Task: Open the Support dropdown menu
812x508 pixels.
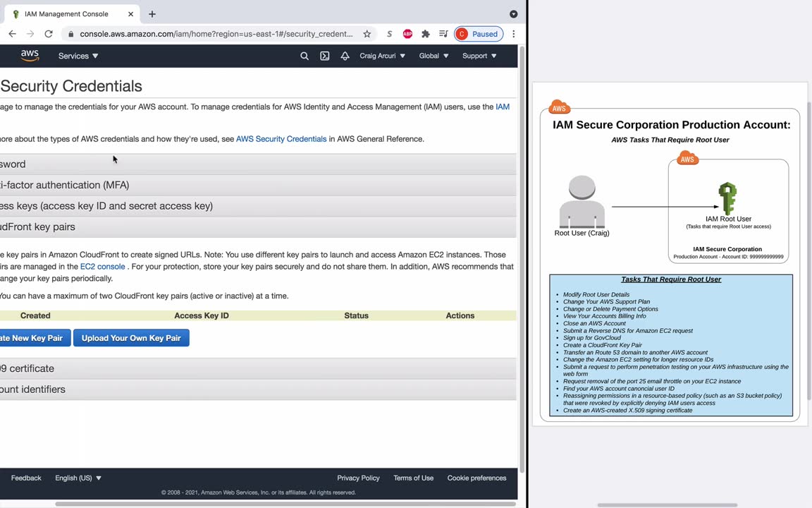Action: click(479, 56)
